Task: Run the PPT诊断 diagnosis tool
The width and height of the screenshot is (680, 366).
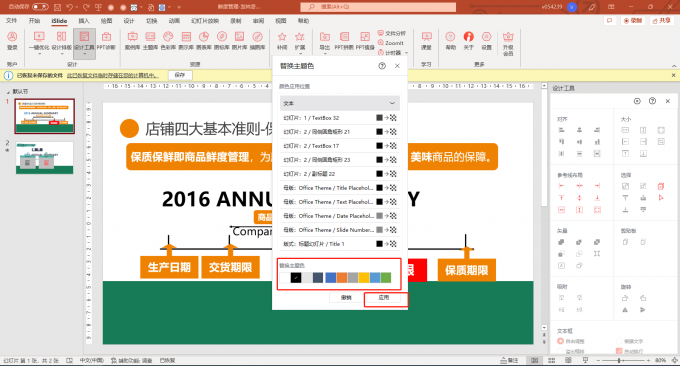Action: click(x=106, y=41)
